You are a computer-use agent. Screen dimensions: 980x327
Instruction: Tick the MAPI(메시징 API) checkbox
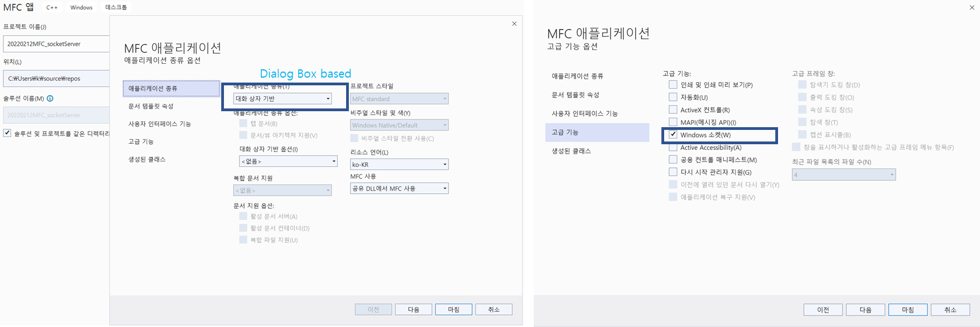(x=673, y=122)
